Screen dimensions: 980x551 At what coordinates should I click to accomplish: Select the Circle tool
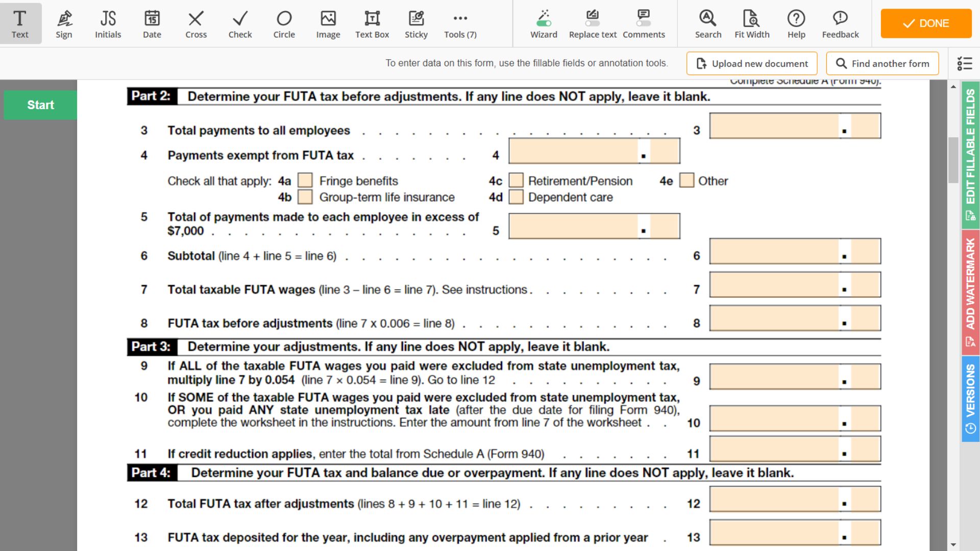(283, 23)
